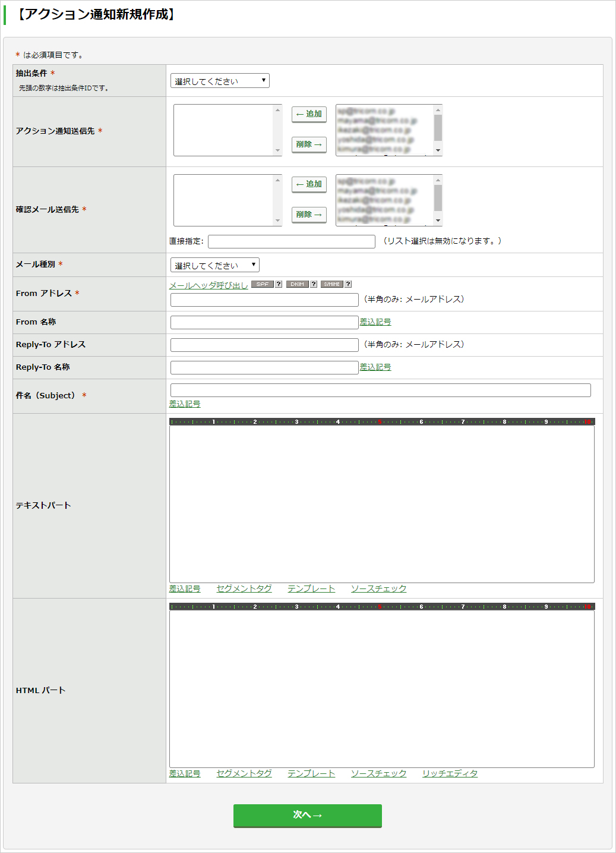Click inside the テキストパート text area
The height and width of the screenshot is (853, 616).
point(382,504)
